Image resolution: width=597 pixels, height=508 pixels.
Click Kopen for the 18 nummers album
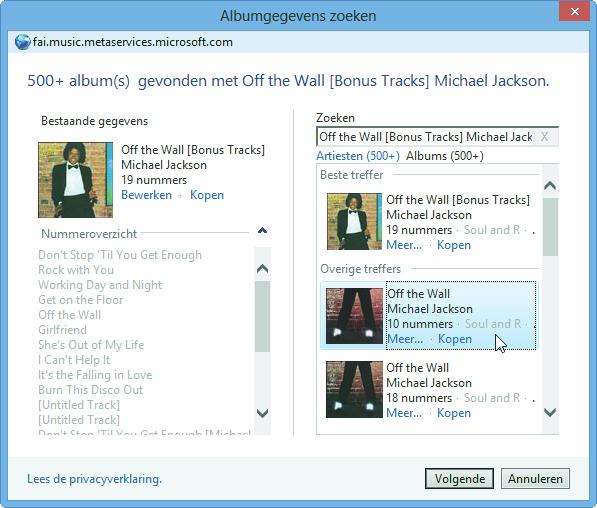pyautogui.click(x=454, y=413)
